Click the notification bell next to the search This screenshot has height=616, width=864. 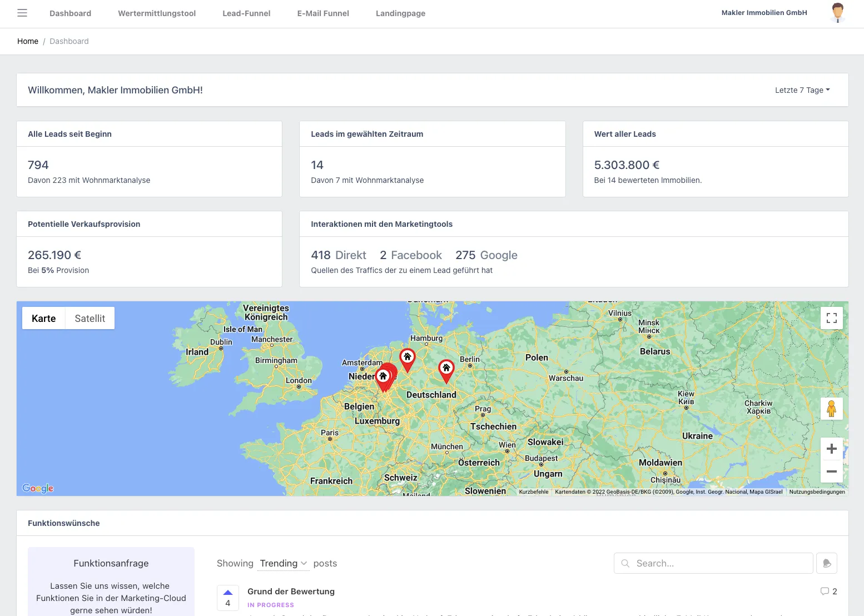pyautogui.click(x=827, y=563)
